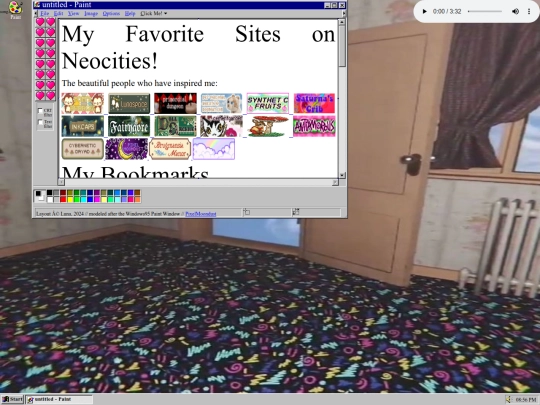Open the crescent moon purple site button

coord(126,149)
